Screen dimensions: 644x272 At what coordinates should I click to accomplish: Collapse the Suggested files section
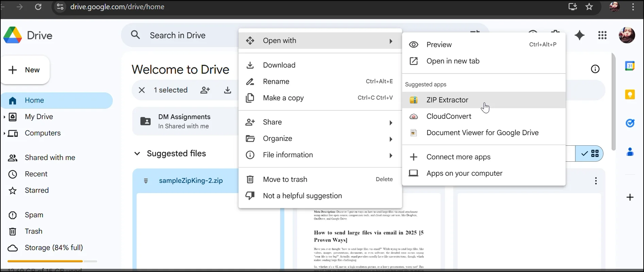pyautogui.click(x=137, y=154)
